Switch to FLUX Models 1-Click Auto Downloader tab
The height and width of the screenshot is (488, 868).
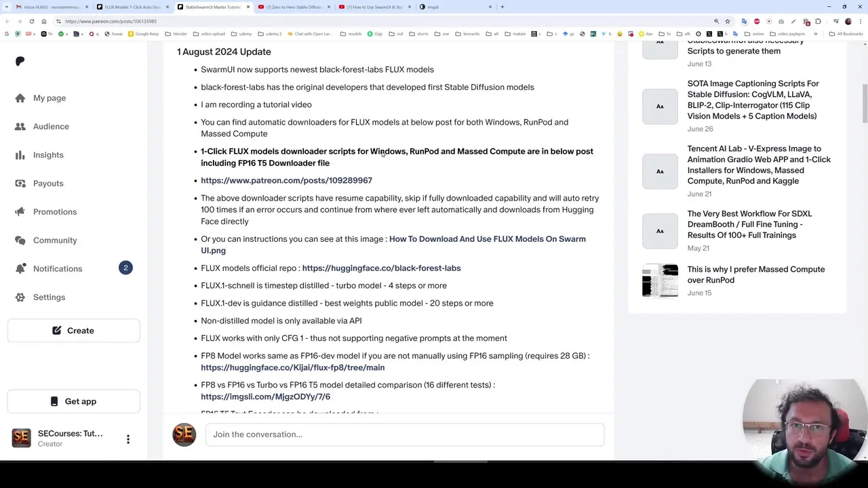point(132,7)
